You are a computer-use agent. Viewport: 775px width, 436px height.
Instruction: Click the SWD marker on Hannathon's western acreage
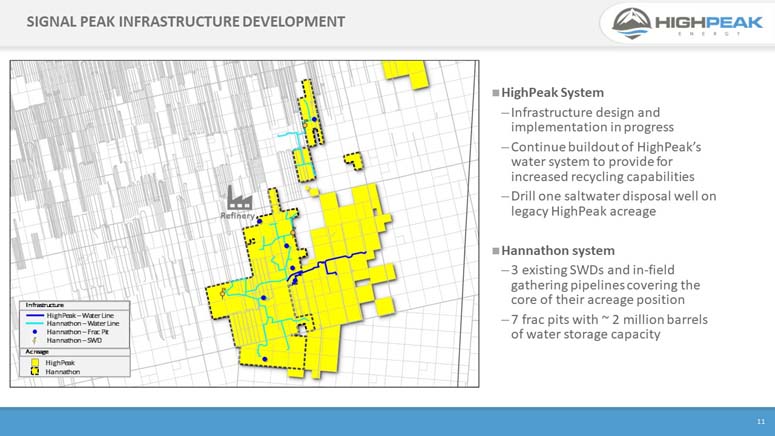coord(223,293)
